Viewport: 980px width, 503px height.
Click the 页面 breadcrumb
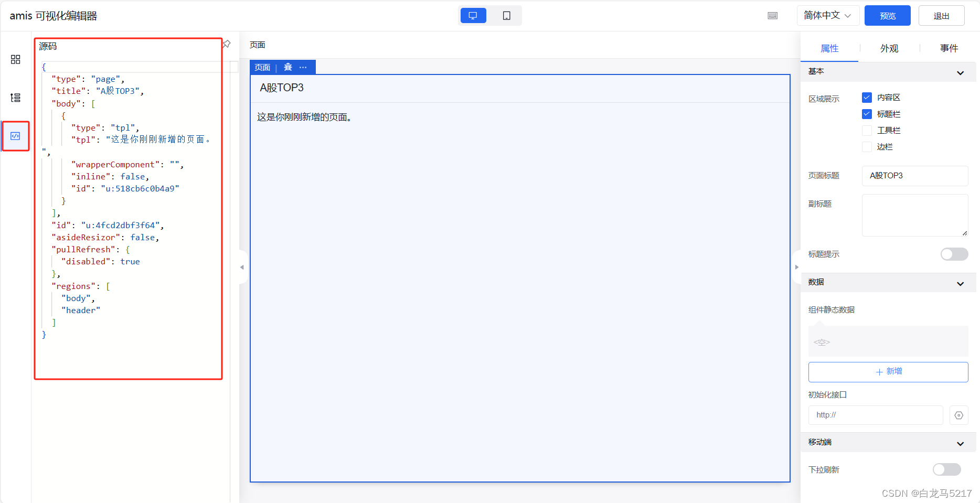coord(258,45)
